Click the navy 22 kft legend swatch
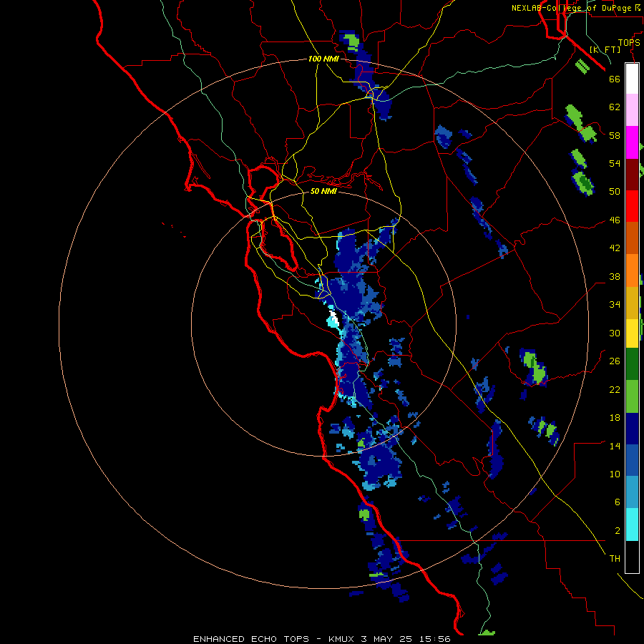 pyautogui.click(x=632, y=429)
